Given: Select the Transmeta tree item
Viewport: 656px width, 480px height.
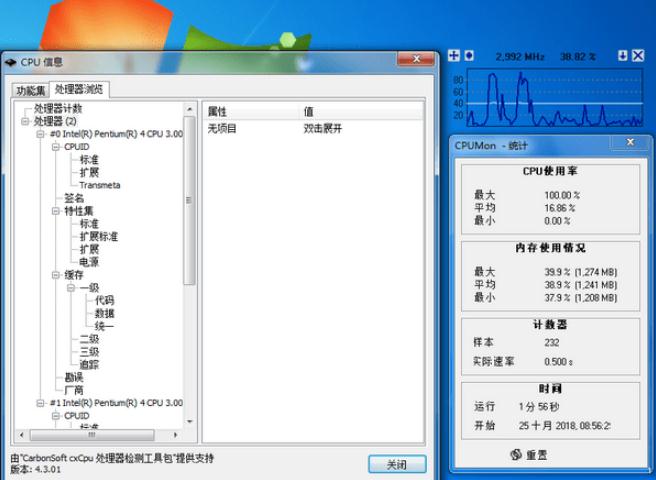Looking at the screenshot, I should click(x=100, y=185).
